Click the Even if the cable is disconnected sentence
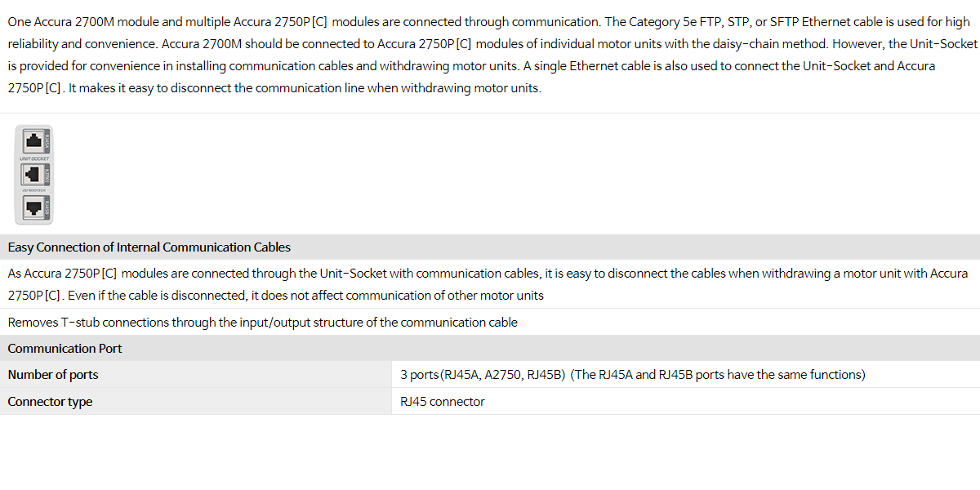The width and height of the screenshot is (980, 490). pos(306,296)
